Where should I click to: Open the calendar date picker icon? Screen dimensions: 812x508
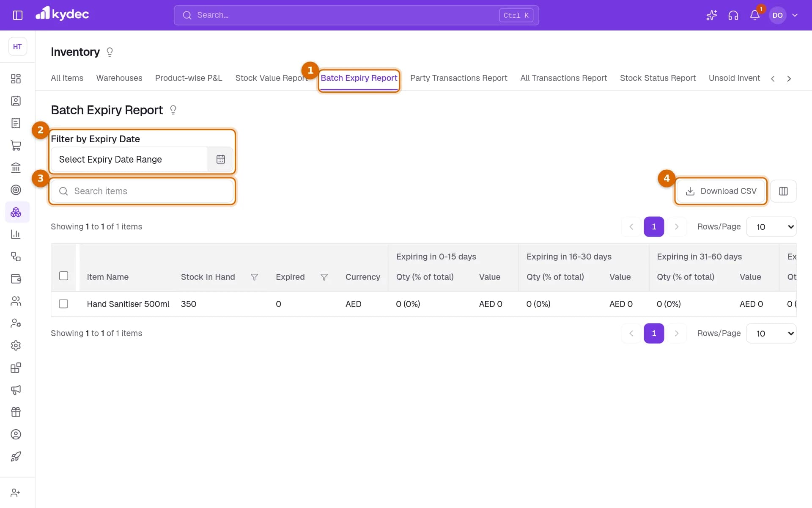pos(221,159)
